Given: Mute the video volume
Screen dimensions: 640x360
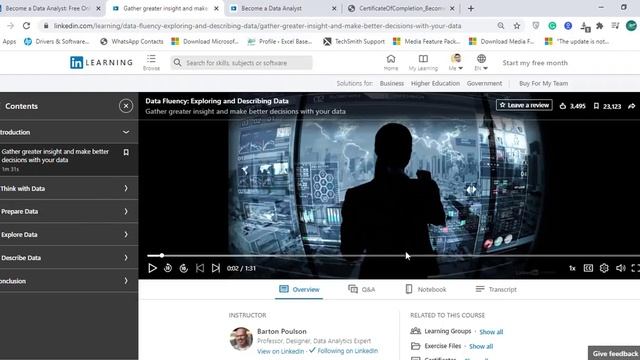Looking at the screenshot, I should tap(620, 268).
